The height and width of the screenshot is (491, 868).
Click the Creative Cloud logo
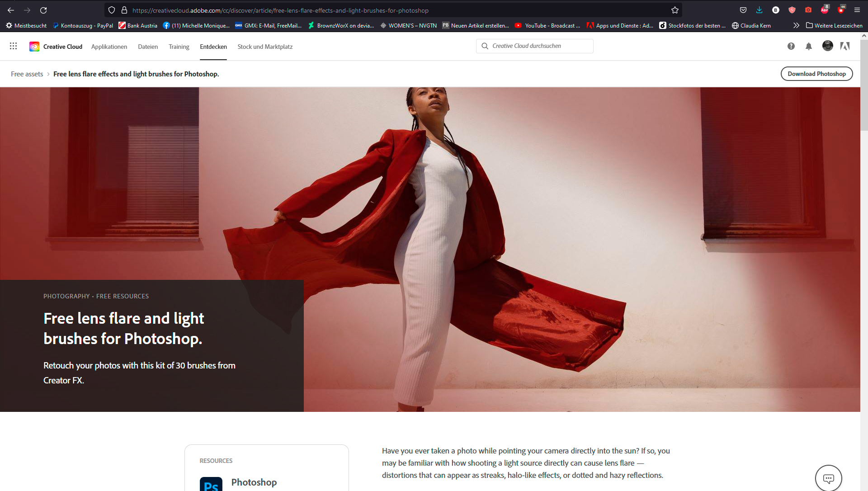(x=34, y=47)
